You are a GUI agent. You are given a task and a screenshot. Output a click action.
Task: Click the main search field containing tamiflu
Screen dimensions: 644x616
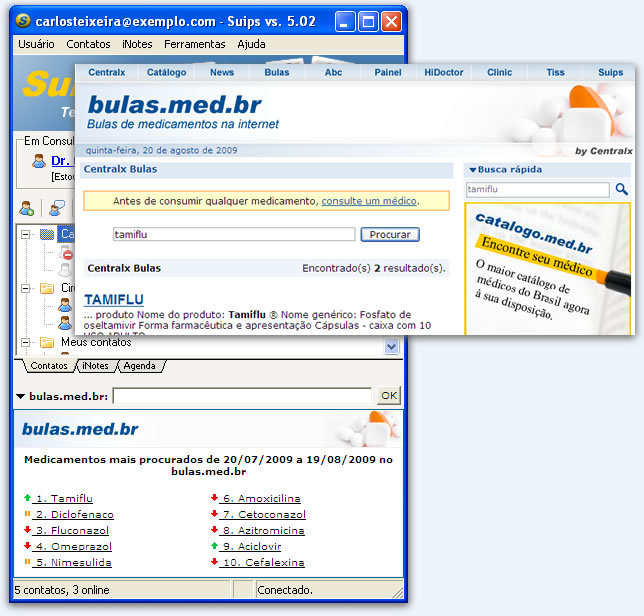[234, 234]
